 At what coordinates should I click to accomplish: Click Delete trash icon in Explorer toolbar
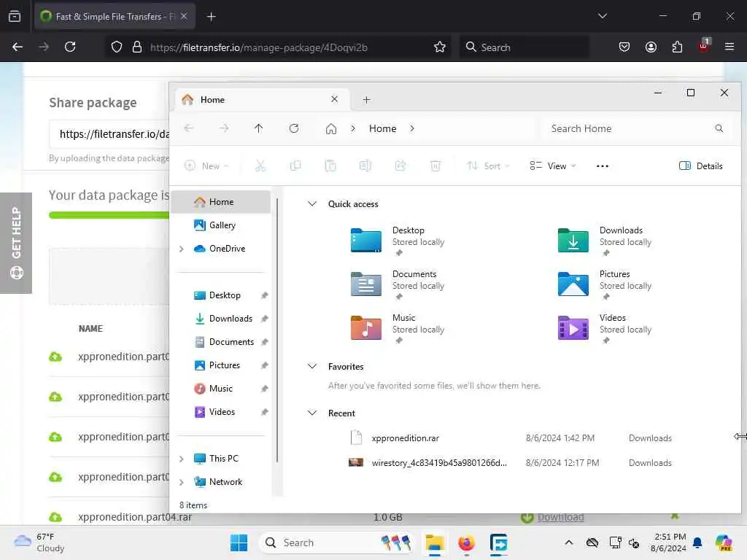[435, 166]
